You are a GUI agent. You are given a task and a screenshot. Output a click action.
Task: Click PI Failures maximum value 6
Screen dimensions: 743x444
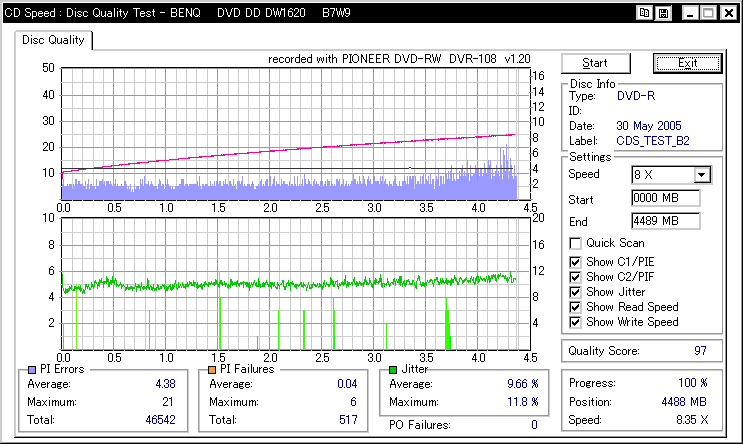pos(353,402)
